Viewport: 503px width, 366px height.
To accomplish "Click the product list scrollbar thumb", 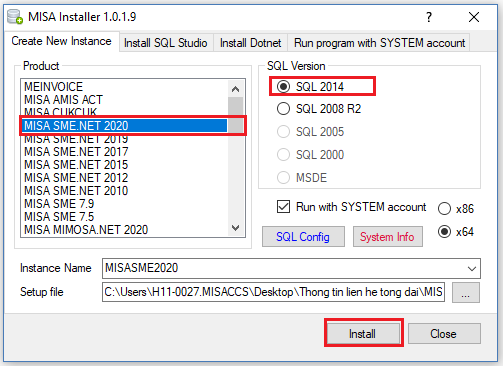I will (x=235, y=115).
